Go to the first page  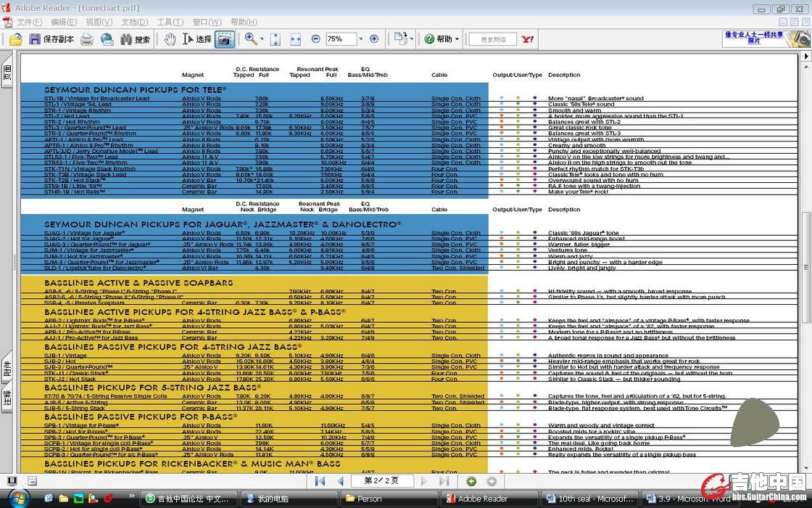point(320,481)
